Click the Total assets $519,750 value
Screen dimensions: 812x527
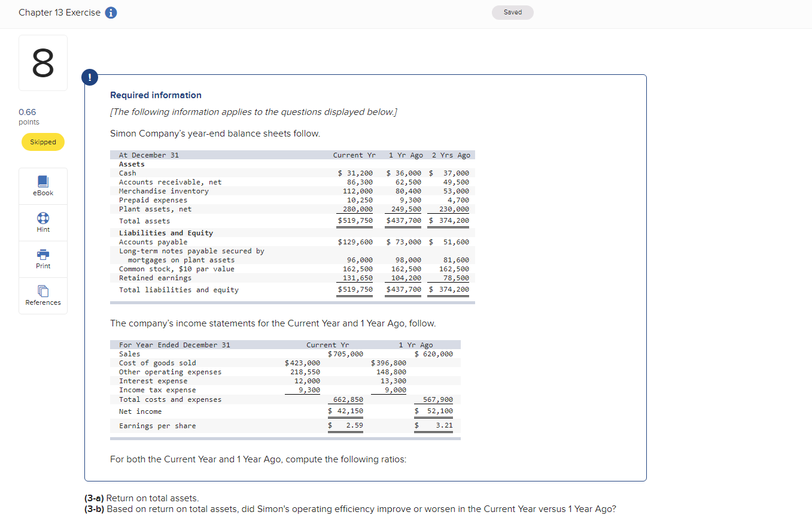tap(355, 220)
